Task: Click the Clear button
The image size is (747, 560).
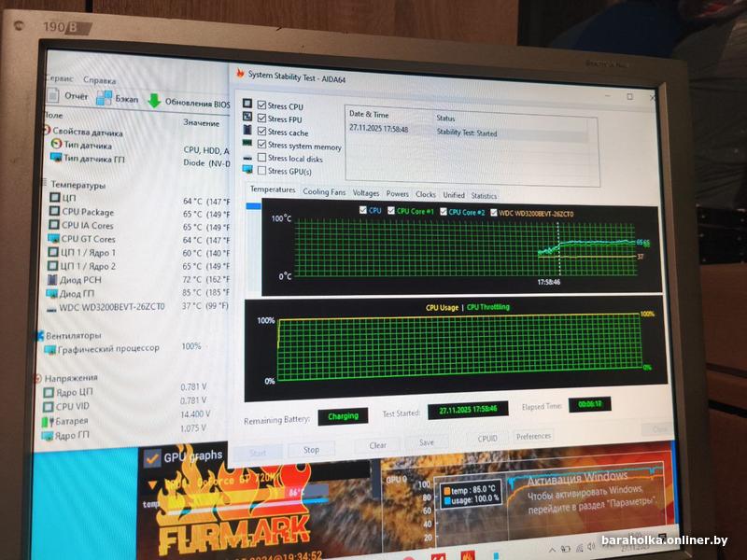Action: pos(378,445)
